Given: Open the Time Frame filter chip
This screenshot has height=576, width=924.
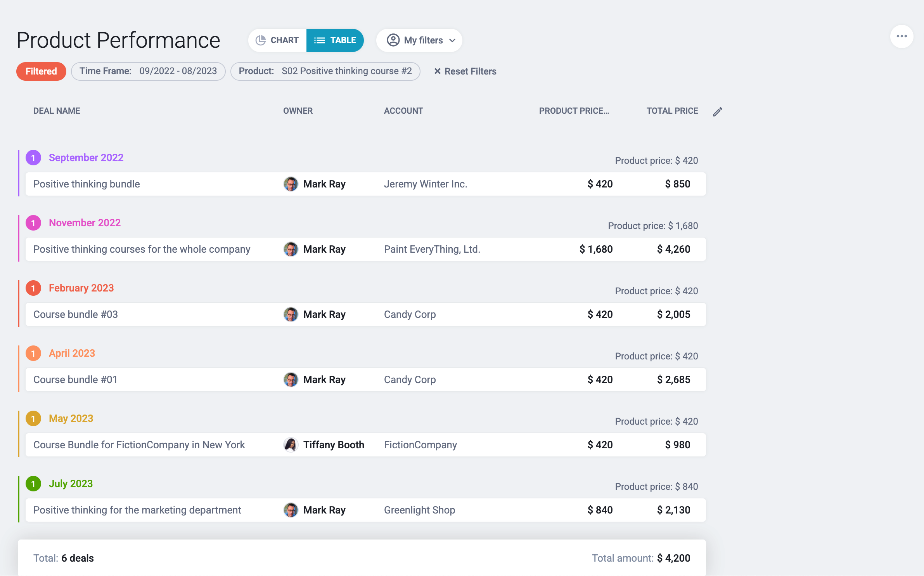Looking at the screenshot, I should pyautogui.click(x=148, y=71).
